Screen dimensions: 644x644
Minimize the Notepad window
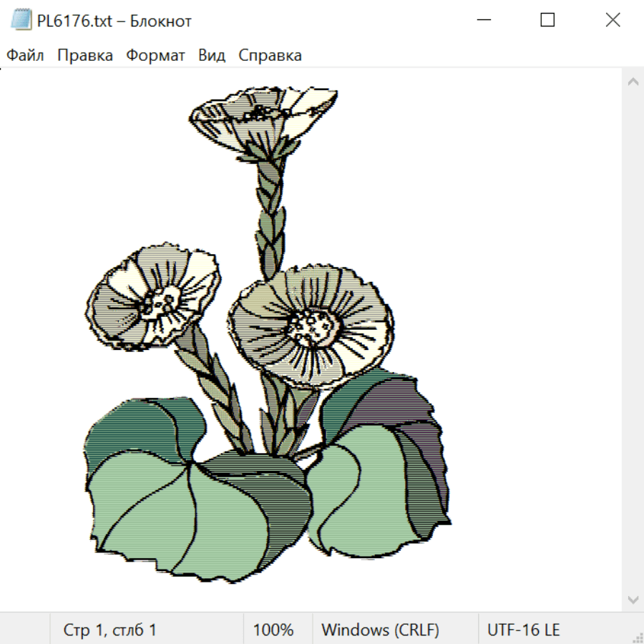point(483,21)
